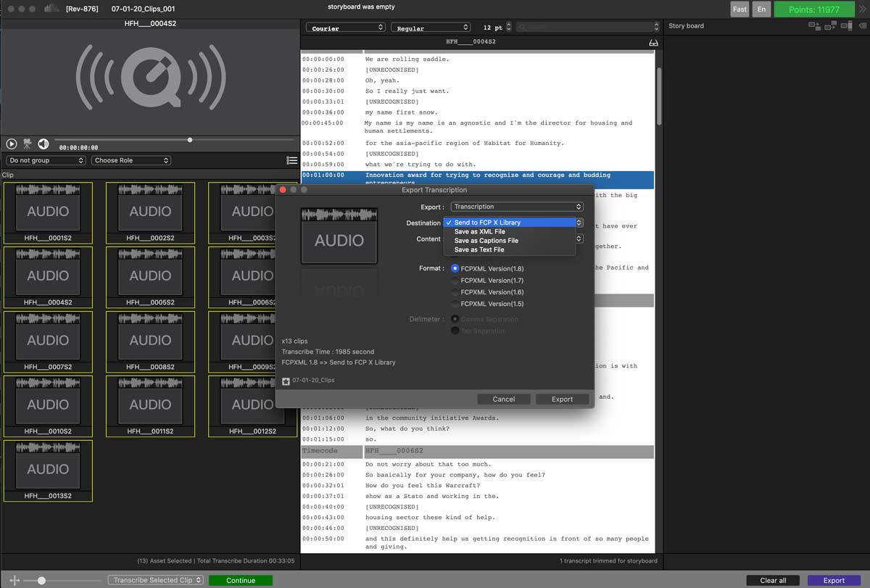The height and width of the screenshot is (588, 870).
Task: Open the Courier font dropdown
Action: tap(347, 28)
